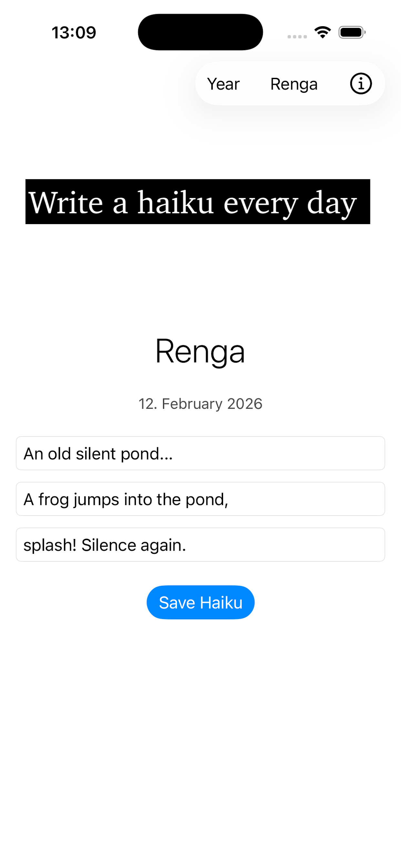Click the third line 'splash! Silence again.'
401x868 pixels.
point(200,544)
